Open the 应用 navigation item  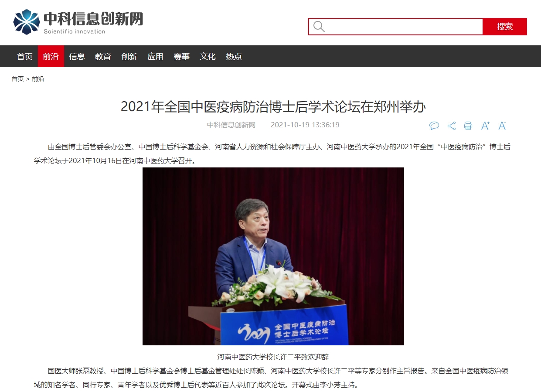pyautogui.click(x=156, y=56)
